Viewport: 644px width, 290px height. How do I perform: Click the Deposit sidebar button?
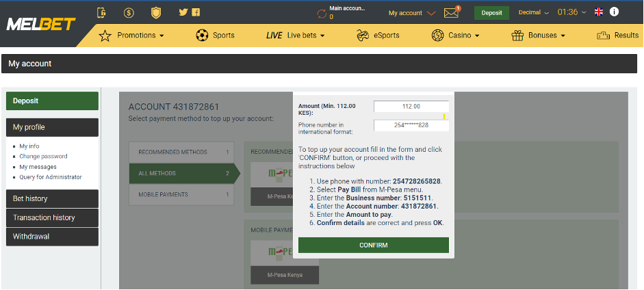(x=52, y=101)
